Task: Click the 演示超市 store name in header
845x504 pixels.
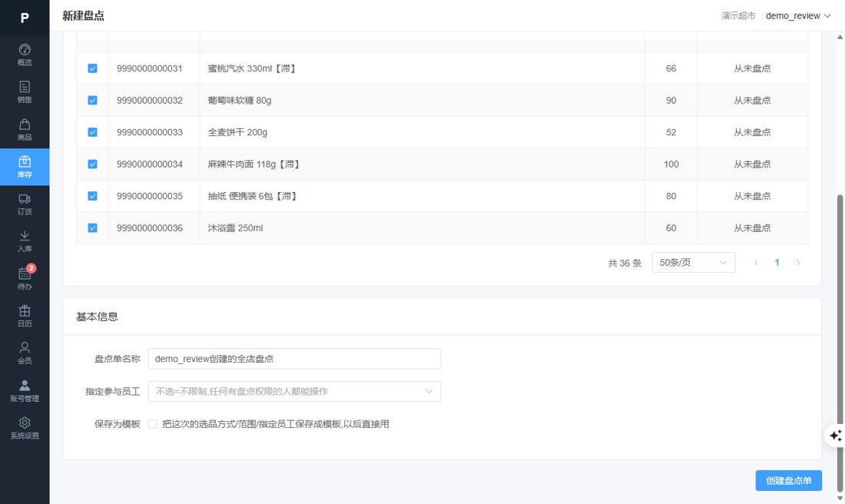Action: tap(738, 15)
